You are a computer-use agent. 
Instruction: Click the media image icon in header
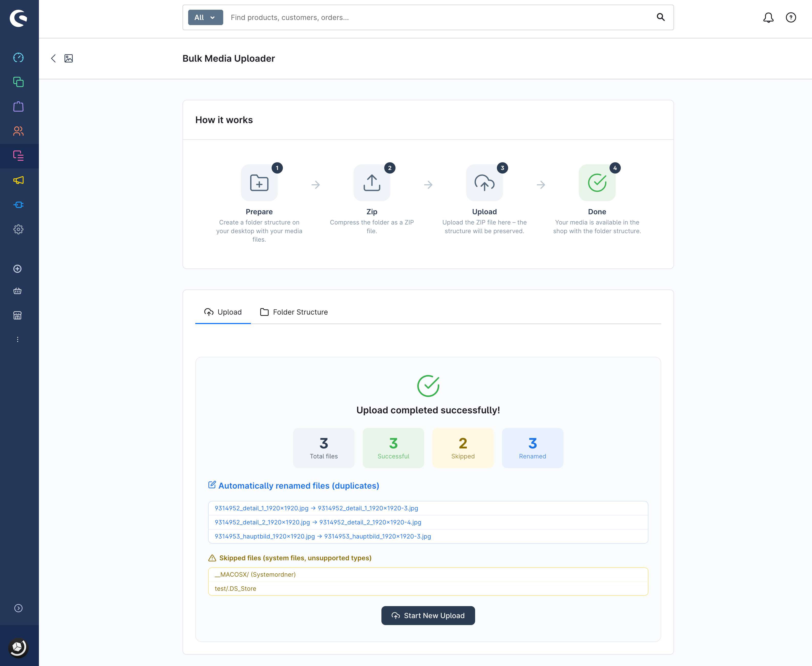coord(69,58)
